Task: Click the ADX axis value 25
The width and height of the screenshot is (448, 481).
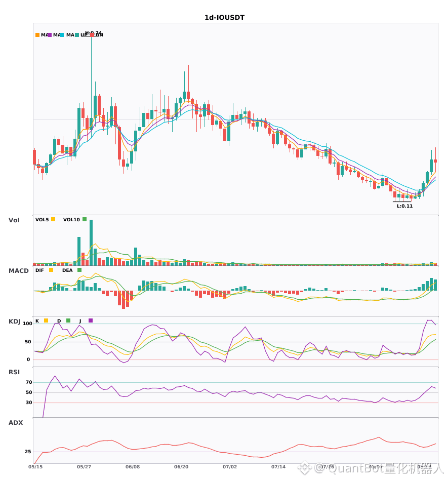Action: click(x=28, y=452)
